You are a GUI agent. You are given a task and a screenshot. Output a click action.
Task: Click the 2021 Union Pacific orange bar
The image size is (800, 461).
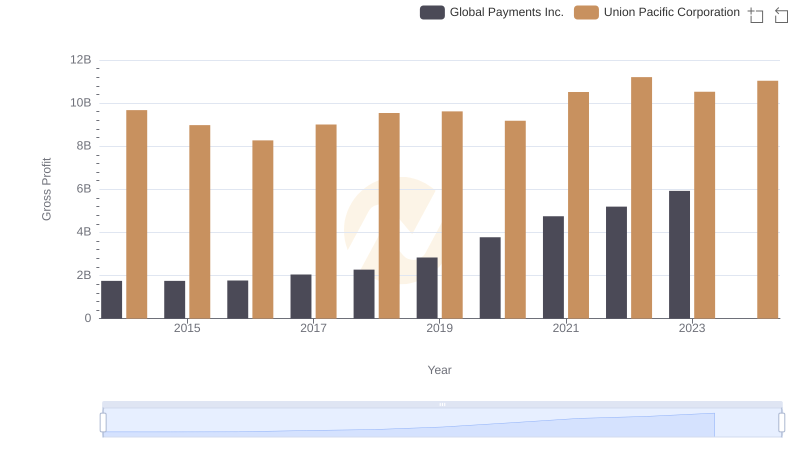pyautogui.click(x=579, y=205)
